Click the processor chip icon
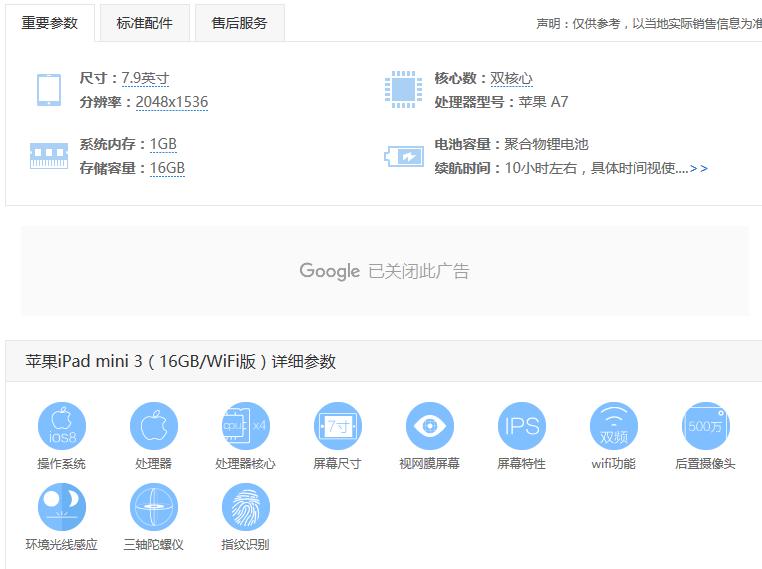 click(x=403, y=89)
